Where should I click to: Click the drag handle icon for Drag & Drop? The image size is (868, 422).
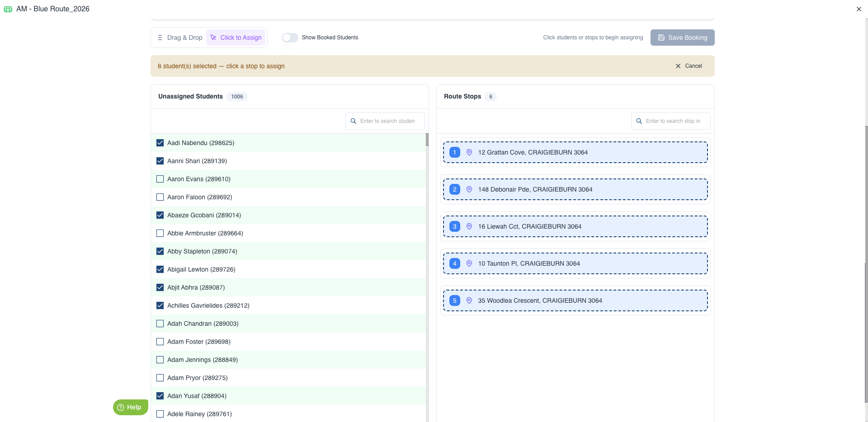tap(160, 38)
